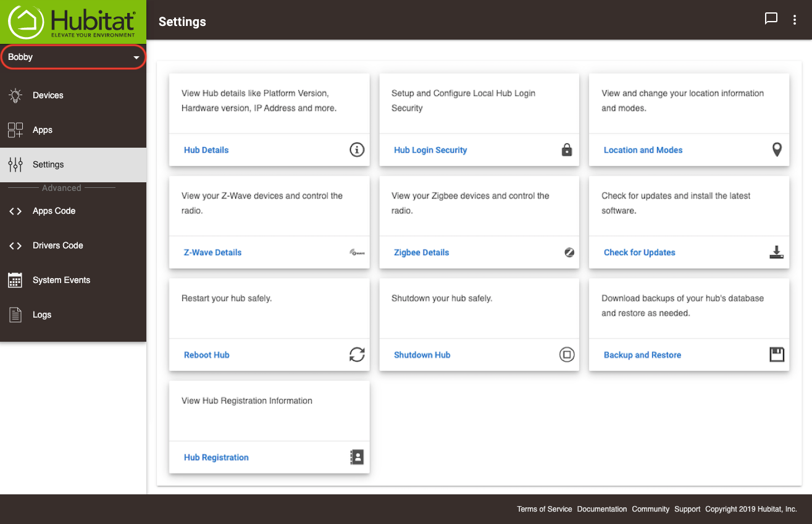
Task: Open Devices in the sidebar
Action: [x=73, y=95]
